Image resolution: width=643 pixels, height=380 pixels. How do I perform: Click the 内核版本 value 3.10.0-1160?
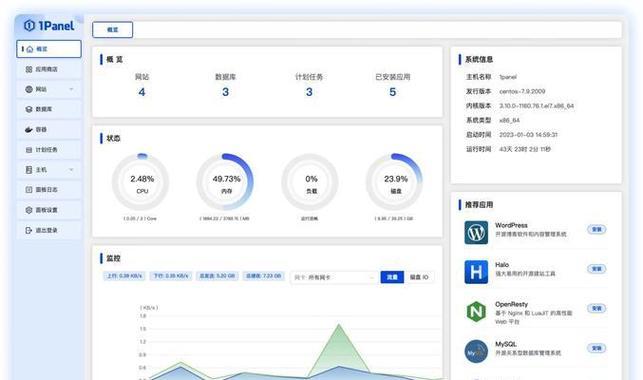536,106
